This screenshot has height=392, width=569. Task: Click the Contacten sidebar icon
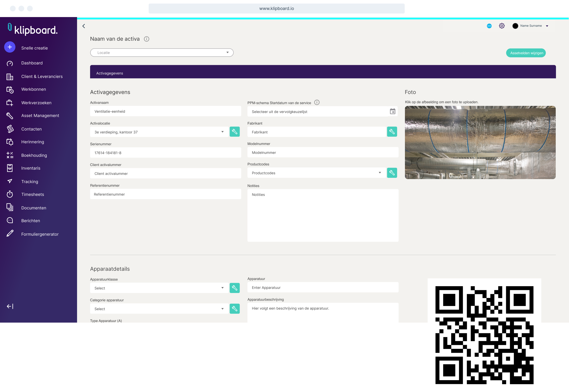pos(10,129)
